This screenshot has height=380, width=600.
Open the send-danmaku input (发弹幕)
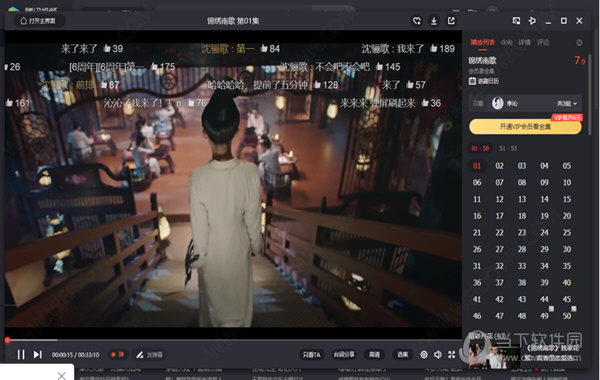150,355
